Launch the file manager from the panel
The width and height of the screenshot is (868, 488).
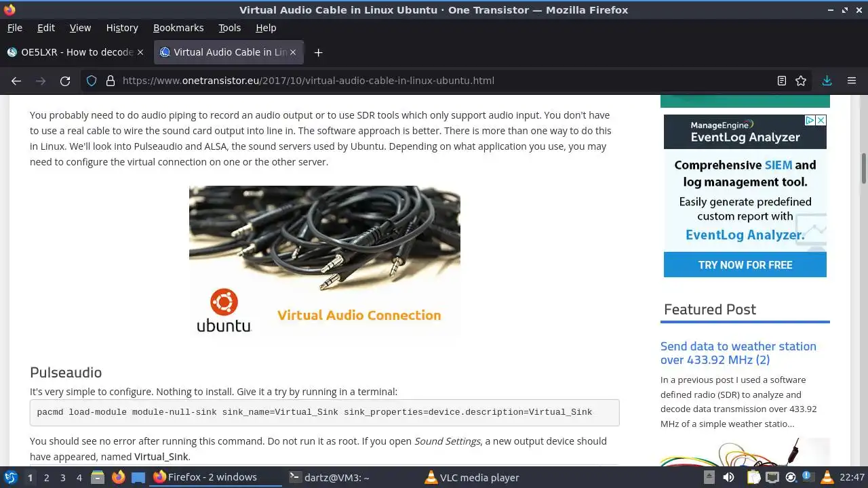coord(98,478)
